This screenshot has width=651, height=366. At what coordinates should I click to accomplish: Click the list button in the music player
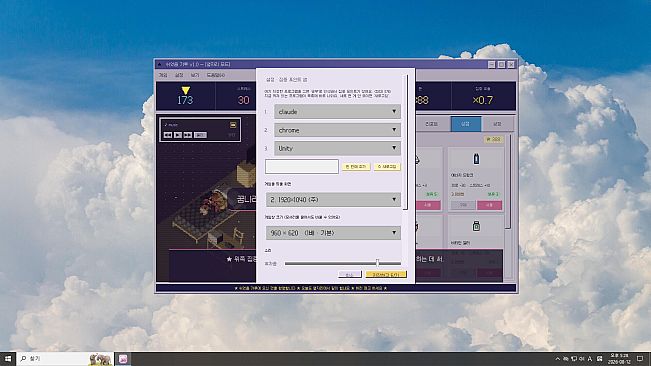200,135
